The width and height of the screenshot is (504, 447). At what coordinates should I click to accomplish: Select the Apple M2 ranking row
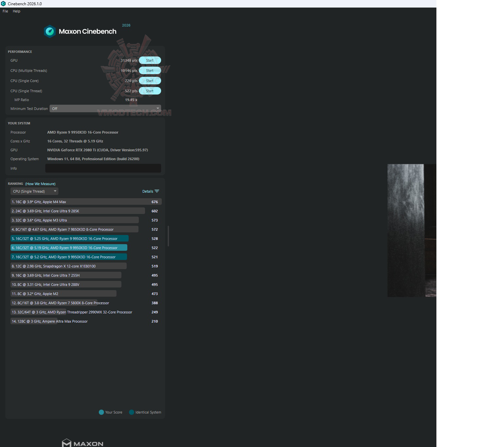[86, 294]
